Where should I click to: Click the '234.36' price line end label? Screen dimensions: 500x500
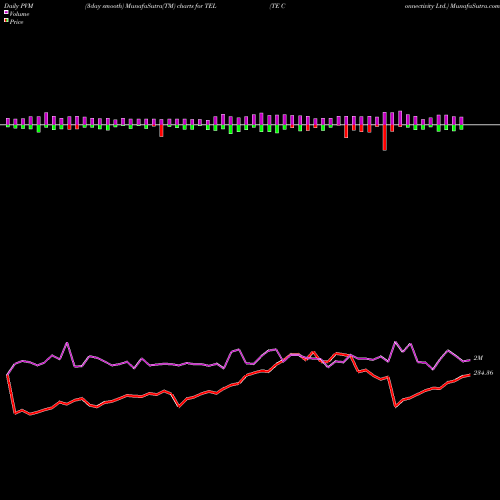coord(483,373)
